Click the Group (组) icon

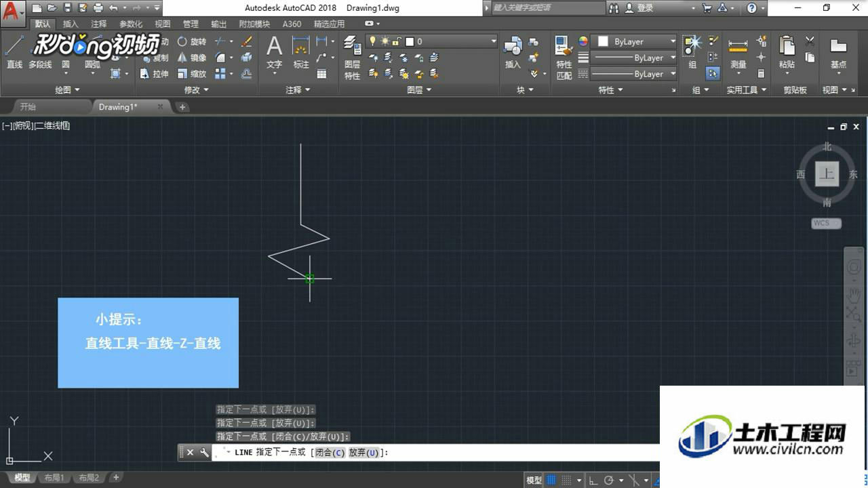click(692, 52)
